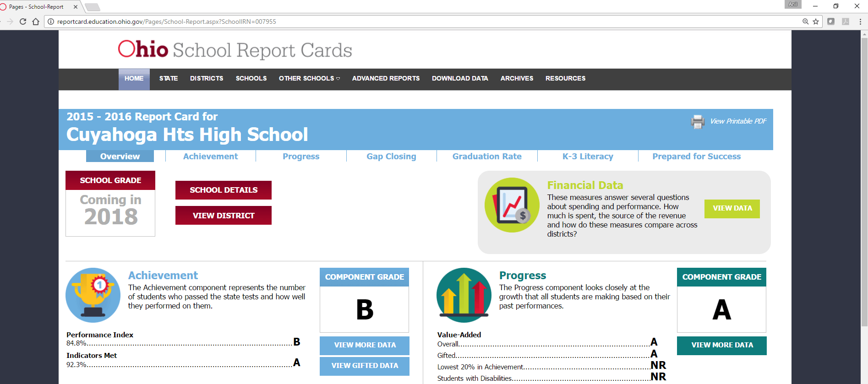Viewport: 868px width, 384px height.
Task: Click the printer icon for printable PDF
Action: (698, 122)
